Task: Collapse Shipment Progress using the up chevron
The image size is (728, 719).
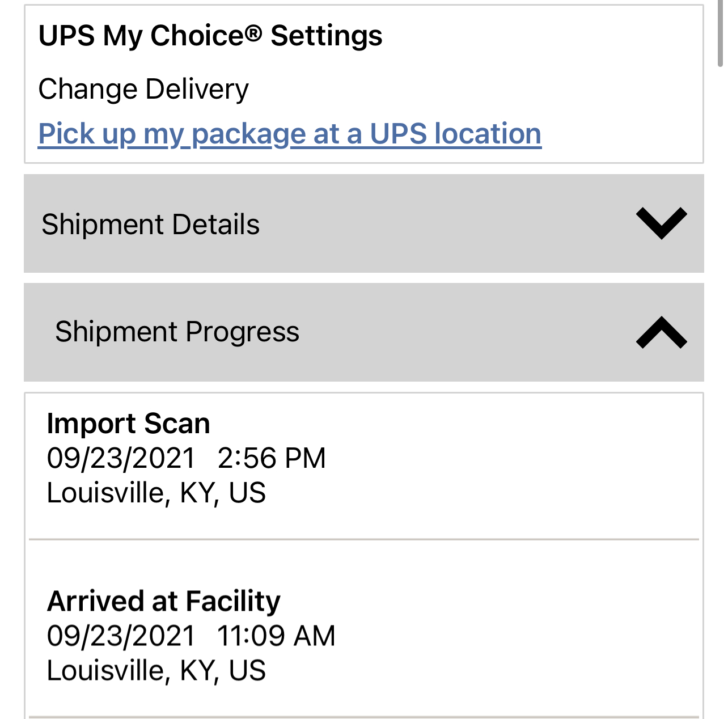Action: point(661,332)
